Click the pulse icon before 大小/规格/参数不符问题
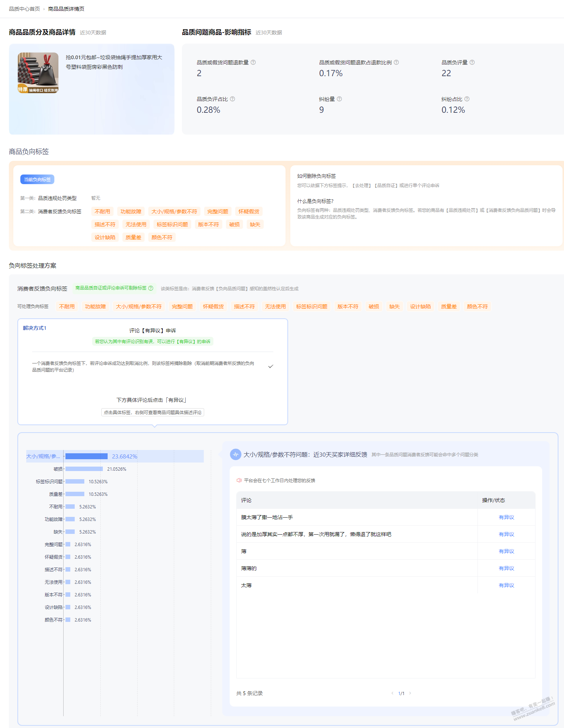 pyautogui.click(x=236, y=454)
